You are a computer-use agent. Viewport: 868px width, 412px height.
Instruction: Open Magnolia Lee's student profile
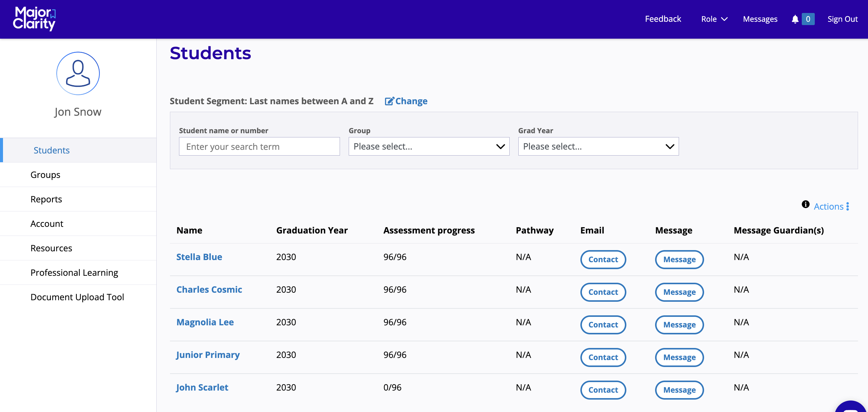point(205,322)
